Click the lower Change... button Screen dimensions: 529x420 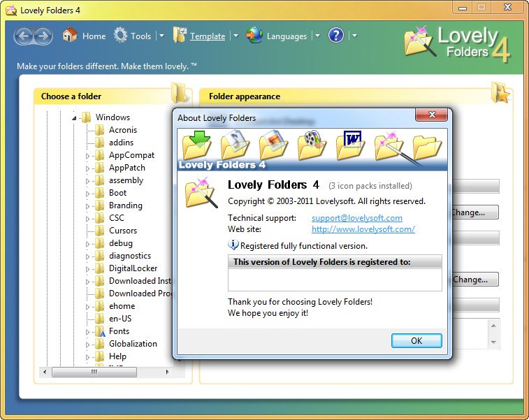pos(474,280)
